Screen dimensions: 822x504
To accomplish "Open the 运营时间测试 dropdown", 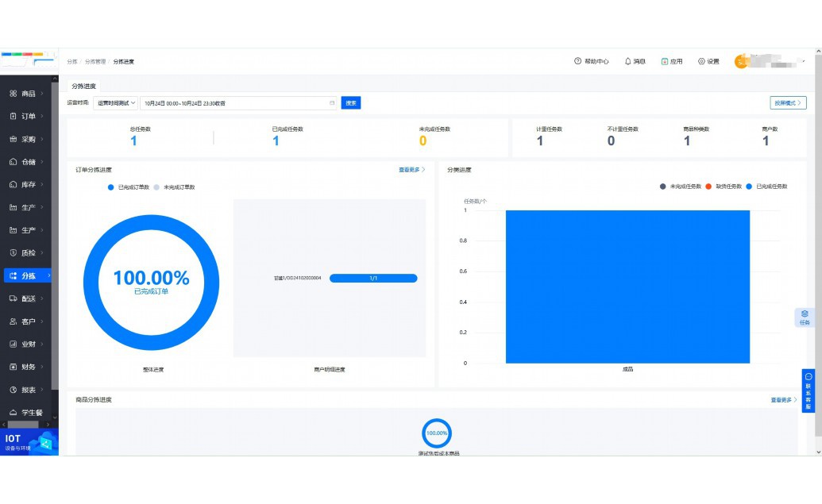I will [116, 102].
